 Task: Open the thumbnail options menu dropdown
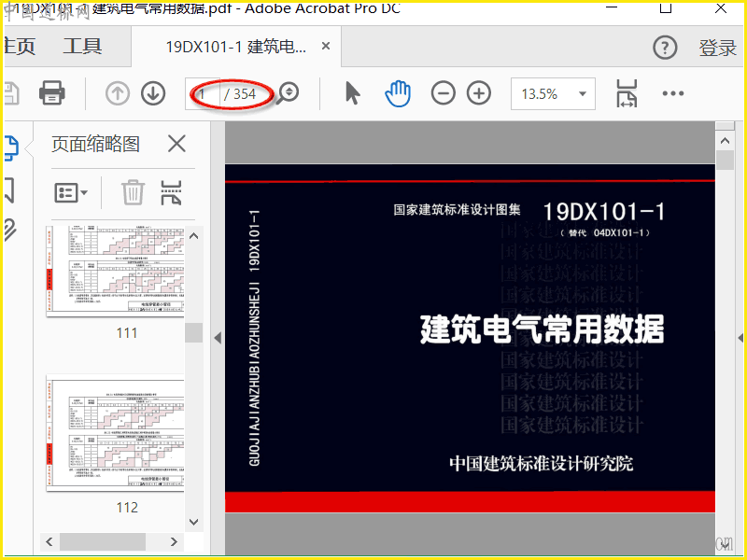pos(71,193)
